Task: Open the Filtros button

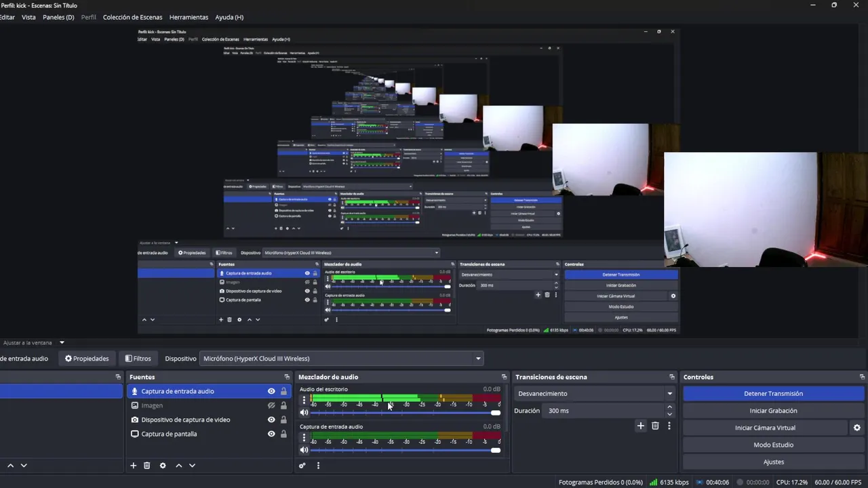Action: coord(138,359)
